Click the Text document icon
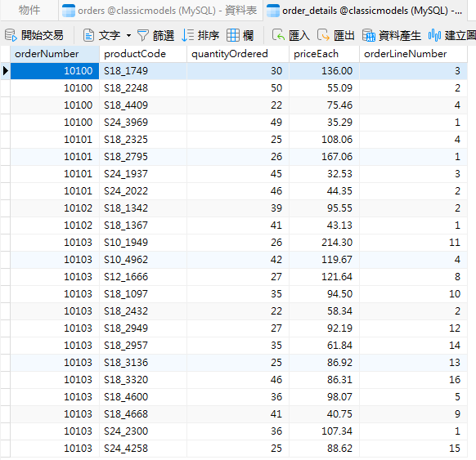476x460 pixels. coord(88,35)
